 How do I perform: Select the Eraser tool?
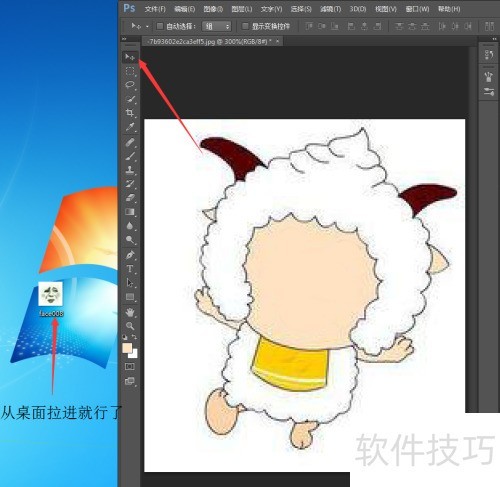pyautogui.click(x=130, y=198)
